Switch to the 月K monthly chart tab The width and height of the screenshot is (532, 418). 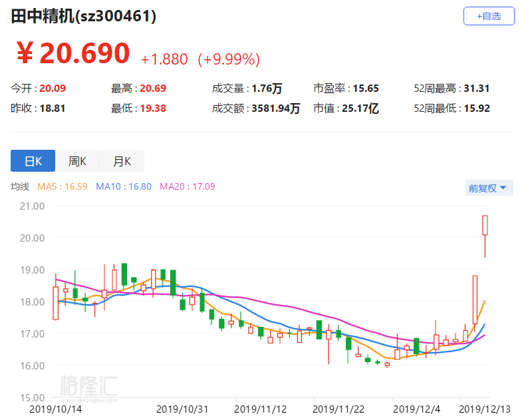122,161
